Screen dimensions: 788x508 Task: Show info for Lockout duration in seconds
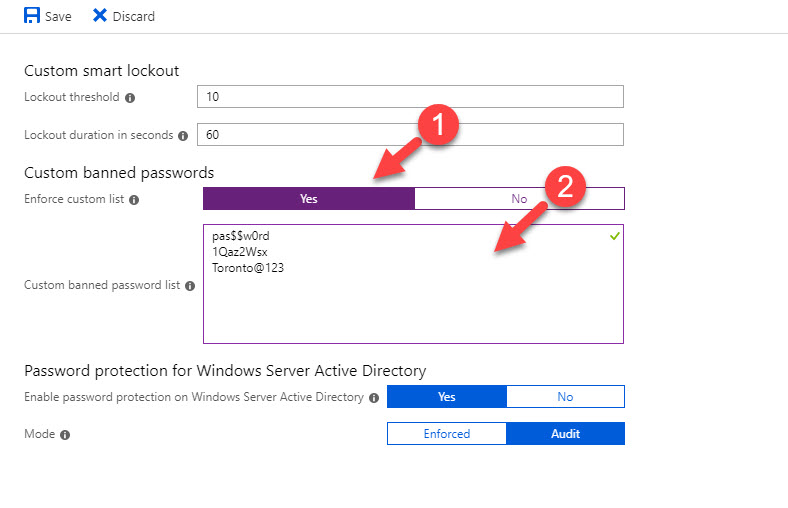tap(183, 136)
